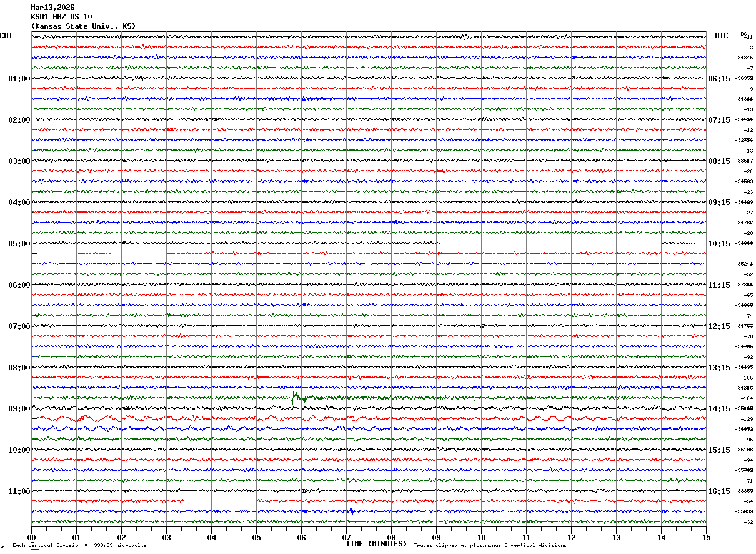Click the minute 09 axis tick label
Viewport: 756px width, 554px height.
point(436,537)
